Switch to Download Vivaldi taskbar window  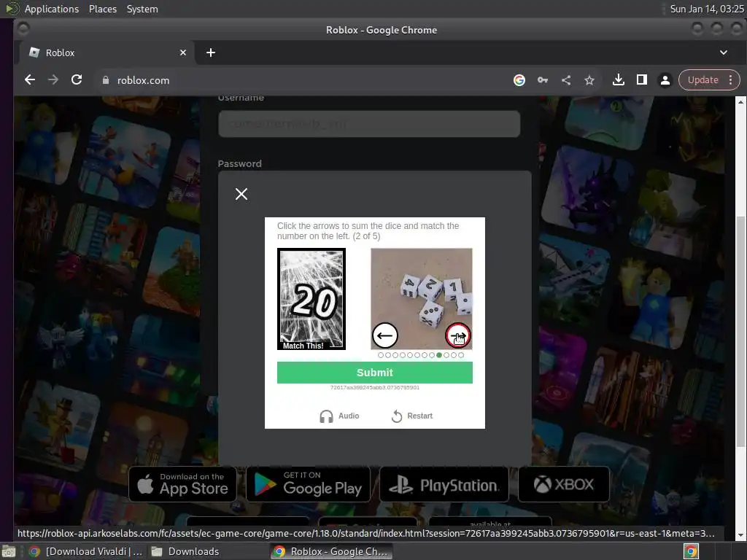86,551
